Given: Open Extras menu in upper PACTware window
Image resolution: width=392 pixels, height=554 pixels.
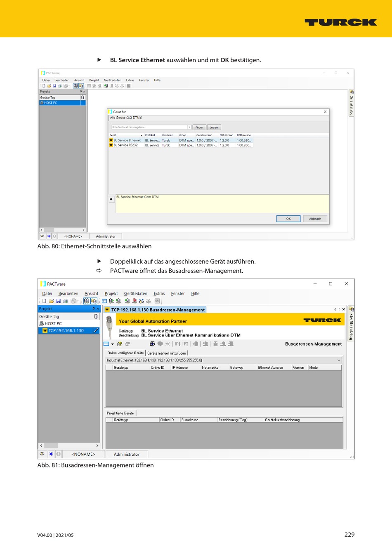Looking at the screenshot, I should tap(130, 80).
